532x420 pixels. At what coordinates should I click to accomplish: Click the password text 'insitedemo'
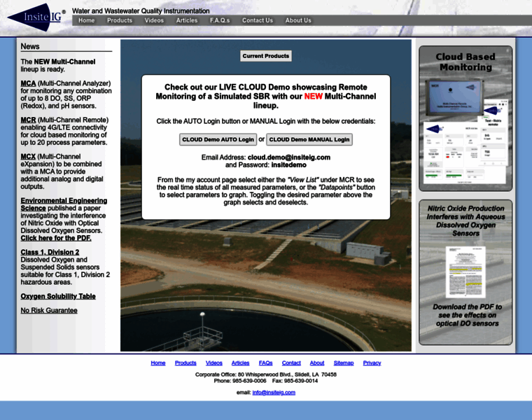pyautogui.click(x=288, y=165)
